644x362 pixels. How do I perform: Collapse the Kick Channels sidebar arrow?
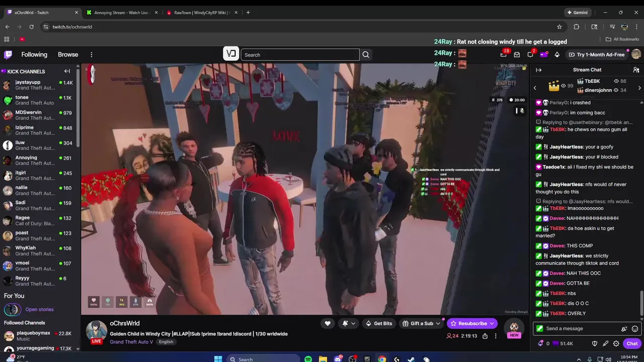67,71
